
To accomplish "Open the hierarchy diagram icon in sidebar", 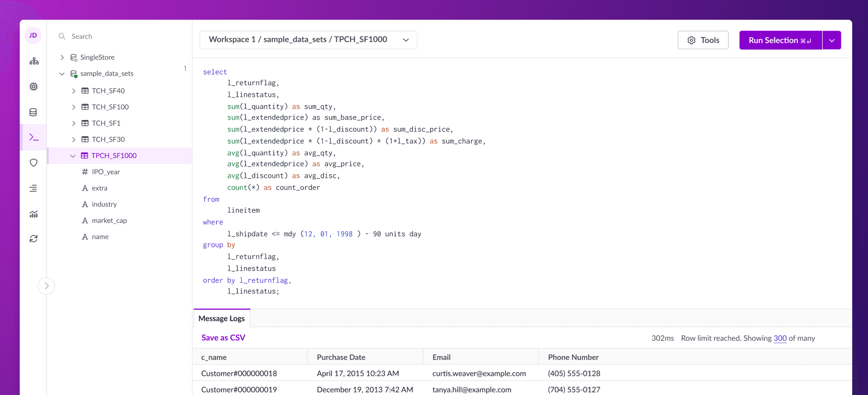I will pos(34,61).
